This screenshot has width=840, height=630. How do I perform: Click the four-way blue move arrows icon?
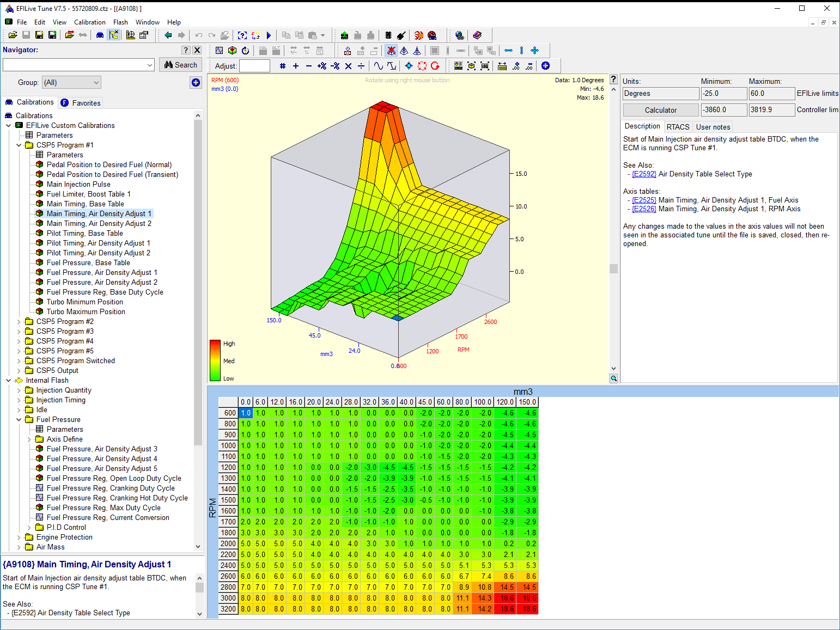(534, 51)
